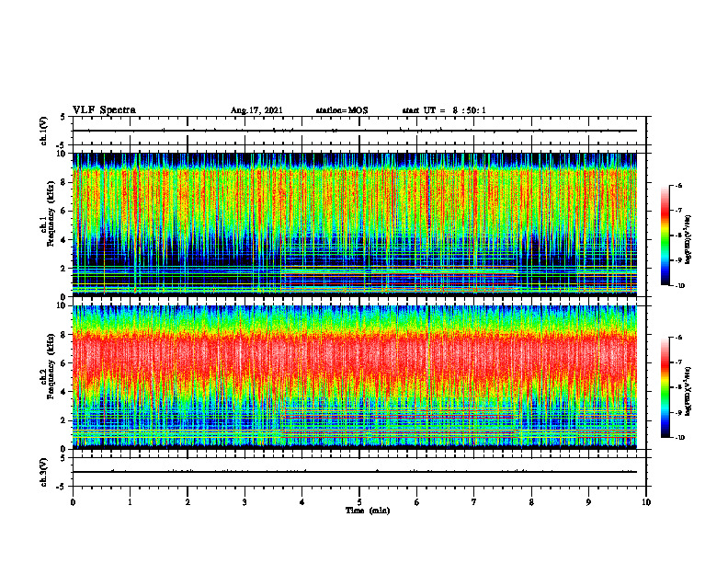
Task: Click time axis tick label "7"
Action: tap(474, 502)
